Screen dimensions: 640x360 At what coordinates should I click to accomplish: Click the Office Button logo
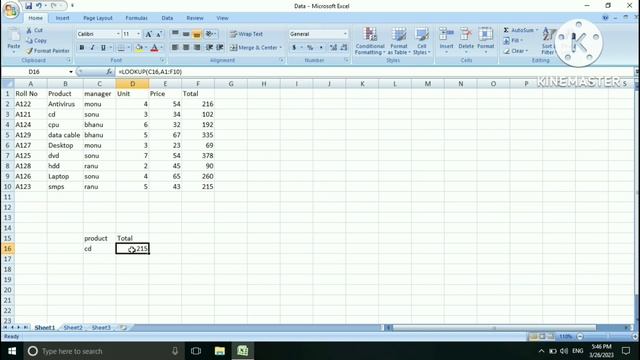tap(11, 10)
